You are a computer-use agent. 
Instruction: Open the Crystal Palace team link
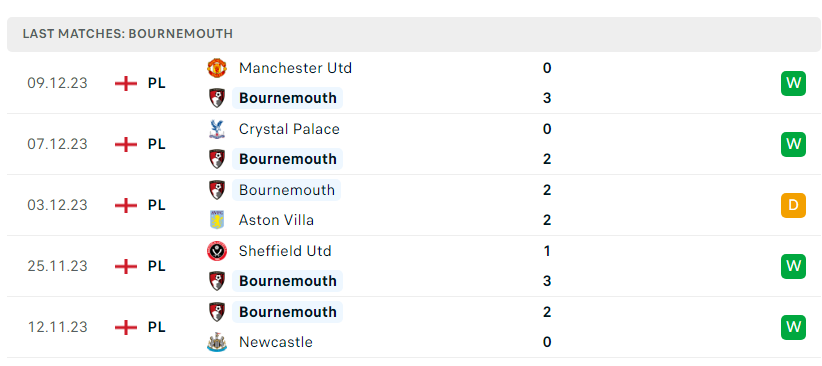289,129
